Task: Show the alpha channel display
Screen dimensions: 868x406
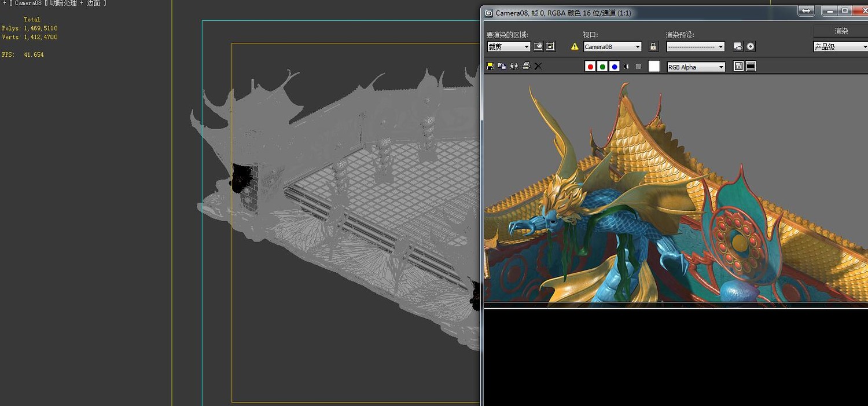Action: pyautogui.click(x=627, y=67)
